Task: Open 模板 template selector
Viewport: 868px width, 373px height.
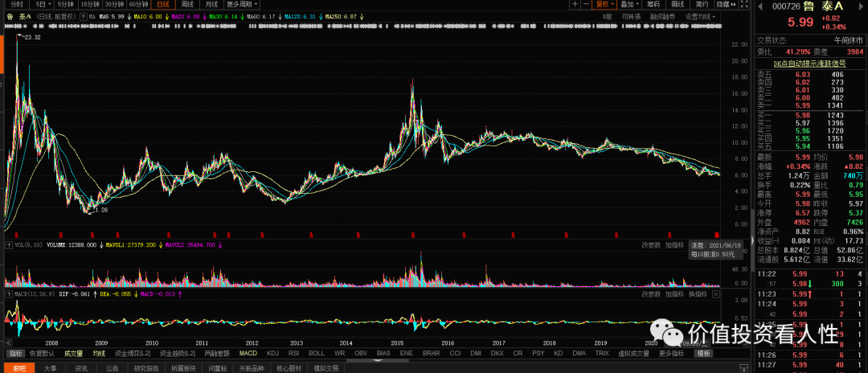Action: 703,353
